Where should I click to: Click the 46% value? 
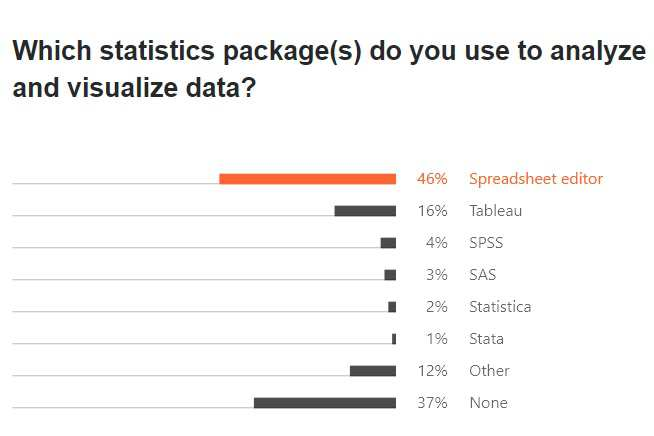[x=432, y=179]
